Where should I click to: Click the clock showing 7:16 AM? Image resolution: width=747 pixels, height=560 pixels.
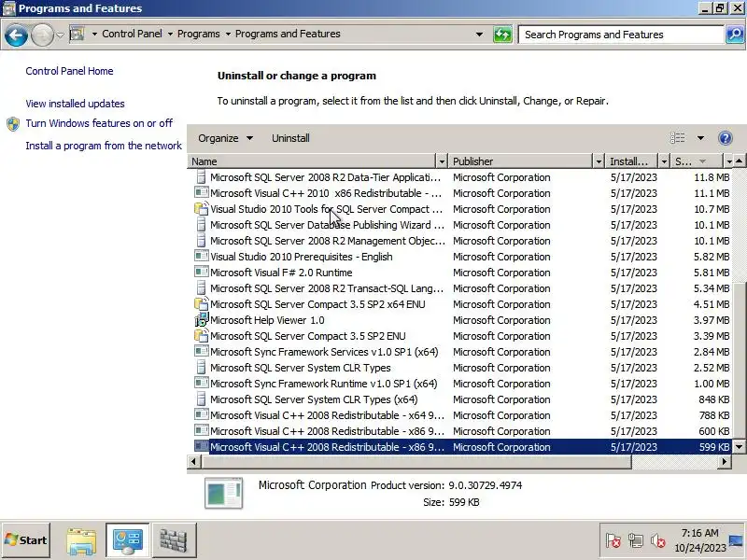699,533
